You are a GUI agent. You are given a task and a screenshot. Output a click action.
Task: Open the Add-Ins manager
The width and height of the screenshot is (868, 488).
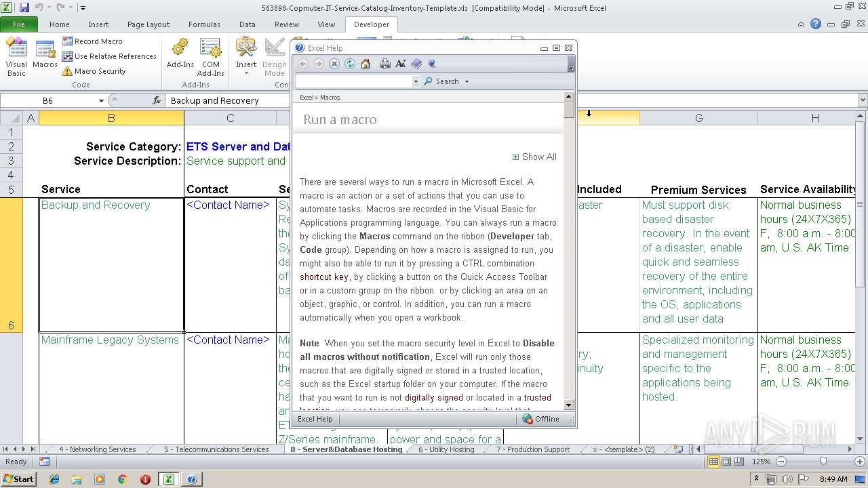coord(180,54)
